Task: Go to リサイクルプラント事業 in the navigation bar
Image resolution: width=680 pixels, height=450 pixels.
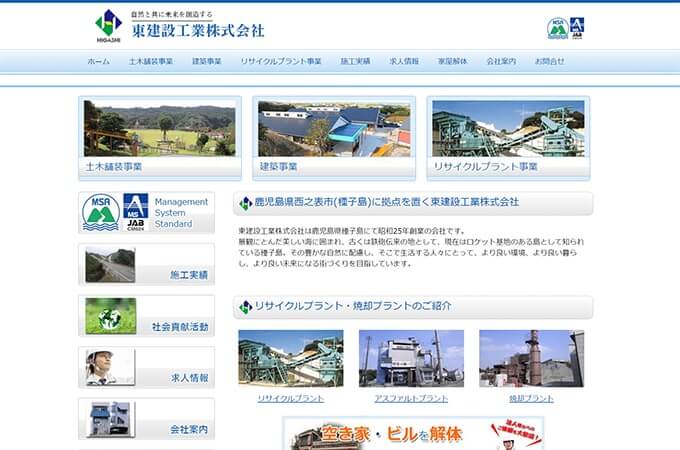Action: (281, 61)
